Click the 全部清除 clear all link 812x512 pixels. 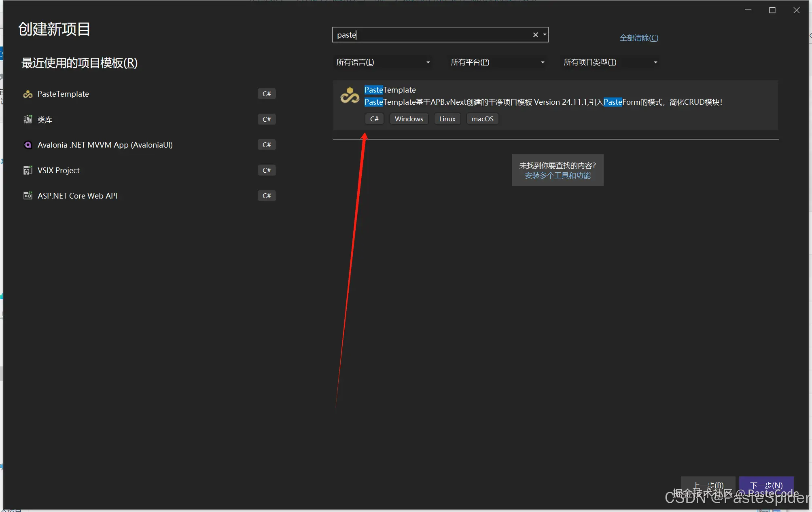point(639,38)
